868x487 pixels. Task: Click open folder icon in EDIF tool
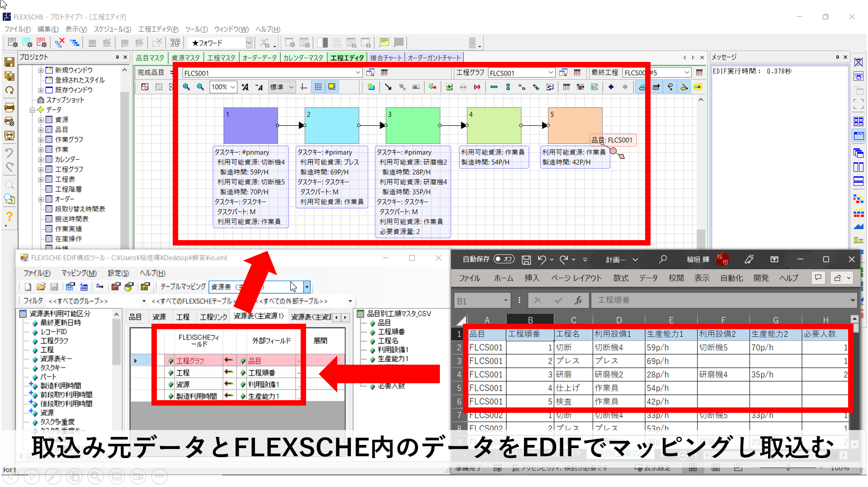[41, 287]
